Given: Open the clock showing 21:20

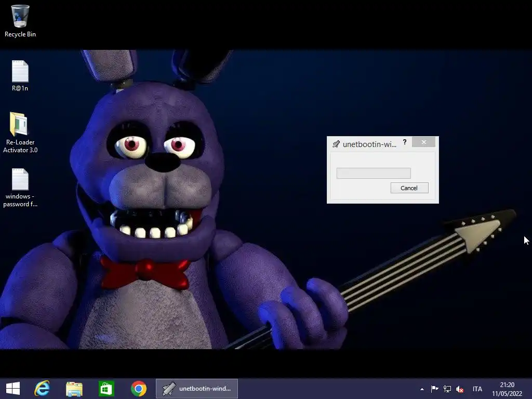Looking at the screenshot, I should point(507,389).
